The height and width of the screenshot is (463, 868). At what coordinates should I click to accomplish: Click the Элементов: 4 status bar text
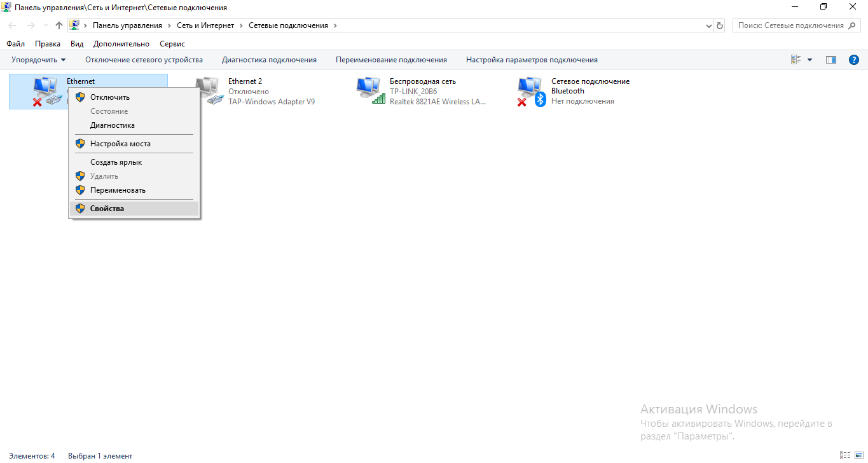32,456
